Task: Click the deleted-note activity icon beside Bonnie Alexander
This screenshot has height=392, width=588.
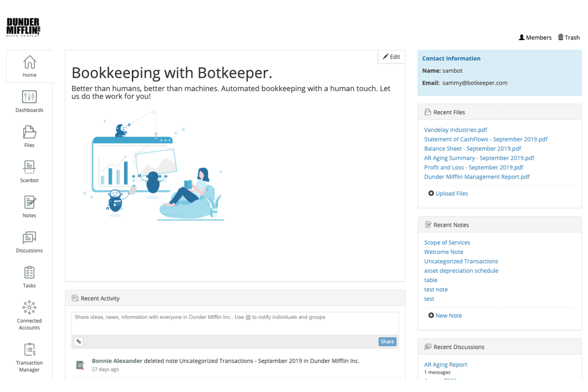Action: (x=80, y=365)
